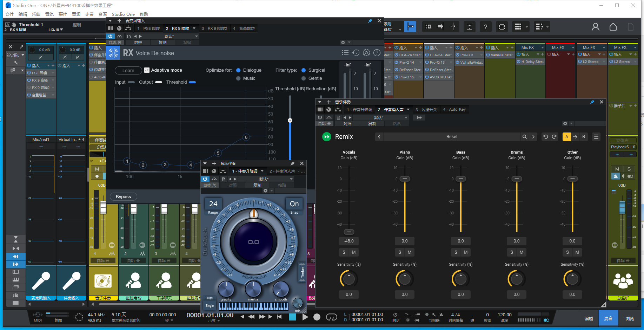This screenshot has height=330, width=644.
Task: Pin the 音乐伴奏 Remix plugin window
Action: pos(592,102)
